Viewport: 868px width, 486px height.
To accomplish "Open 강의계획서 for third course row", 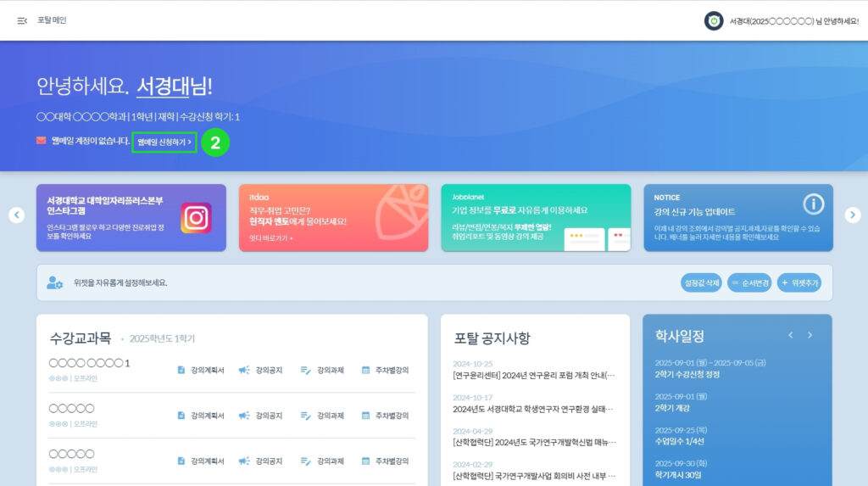I will click(x=201, y=461).
